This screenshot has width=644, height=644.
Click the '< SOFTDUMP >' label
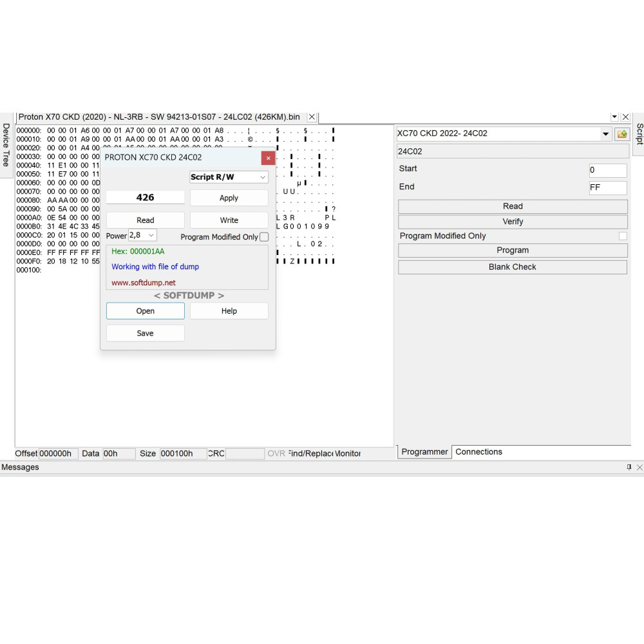click(189, 296)
